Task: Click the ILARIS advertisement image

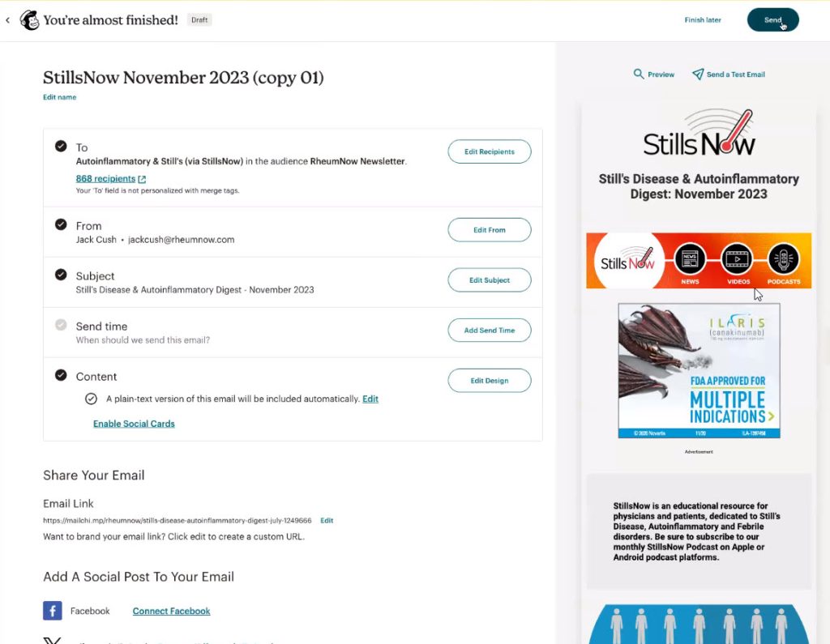Action: click(699, 370)
